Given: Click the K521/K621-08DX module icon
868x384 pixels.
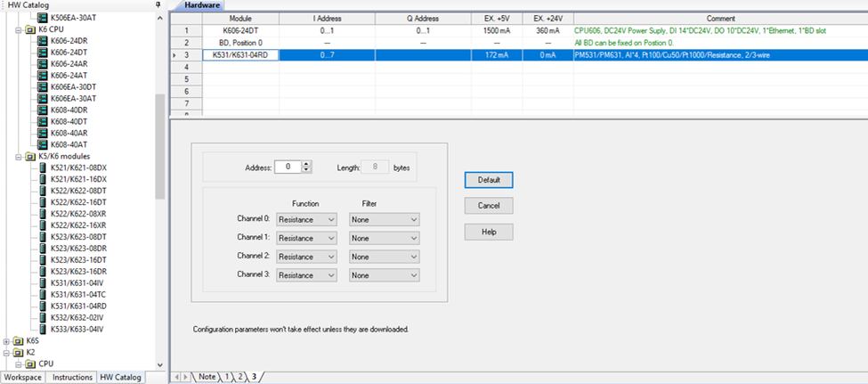Looking at the screenshot, I should click(43, 167).
